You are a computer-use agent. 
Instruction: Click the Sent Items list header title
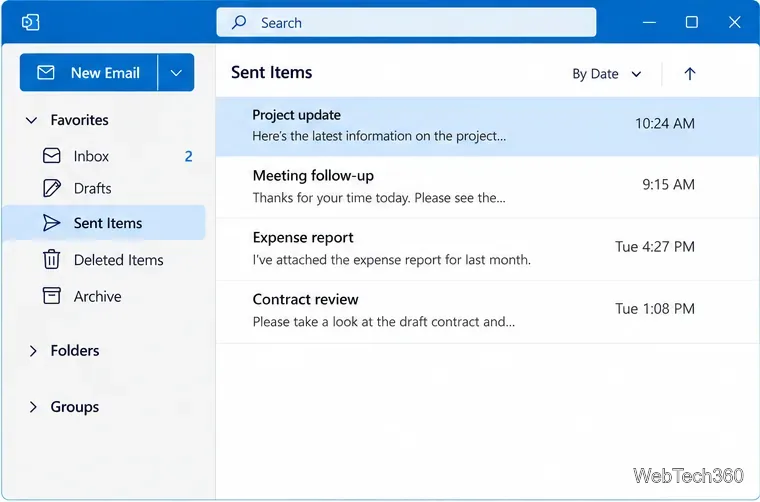[x=271, y=72]
